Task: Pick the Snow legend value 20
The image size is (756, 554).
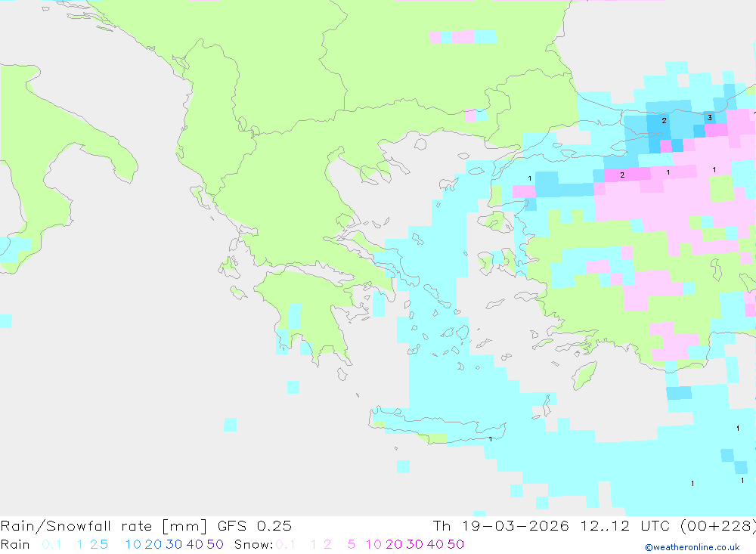Action: tap(394, 544)
